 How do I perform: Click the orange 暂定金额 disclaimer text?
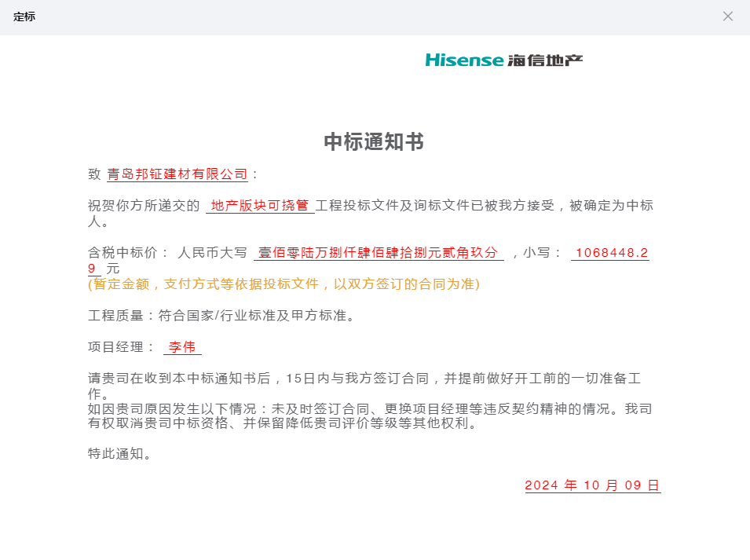pyautogui.click(x=285, y=285)
